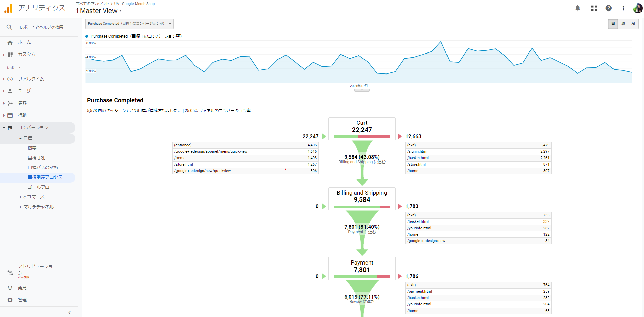Open the help question mark icon
Screen dimensions: 644x317
coord(609,8)
